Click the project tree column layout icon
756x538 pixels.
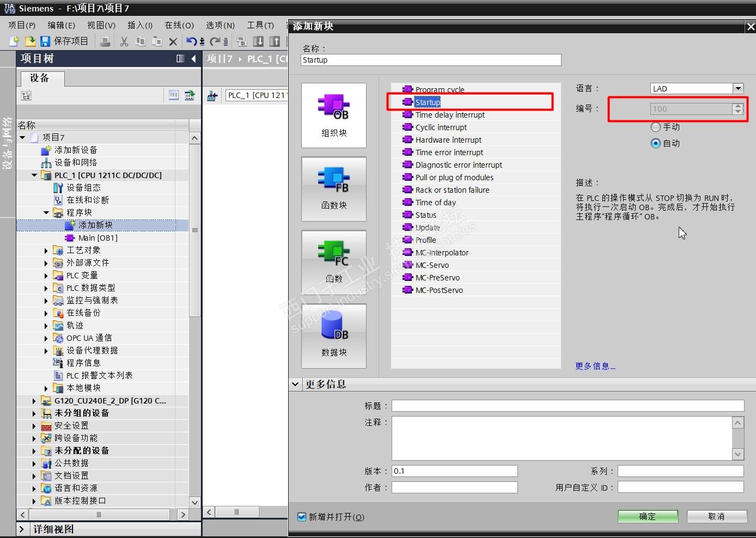click(180, 58)
